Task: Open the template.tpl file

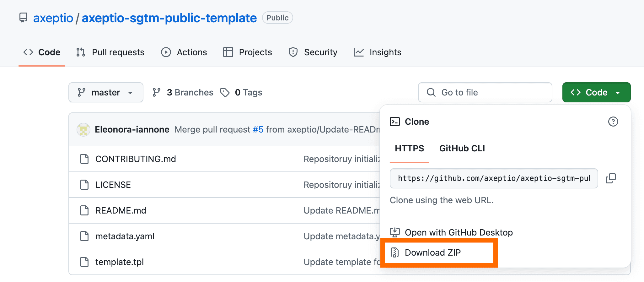Action: point(120,262)
